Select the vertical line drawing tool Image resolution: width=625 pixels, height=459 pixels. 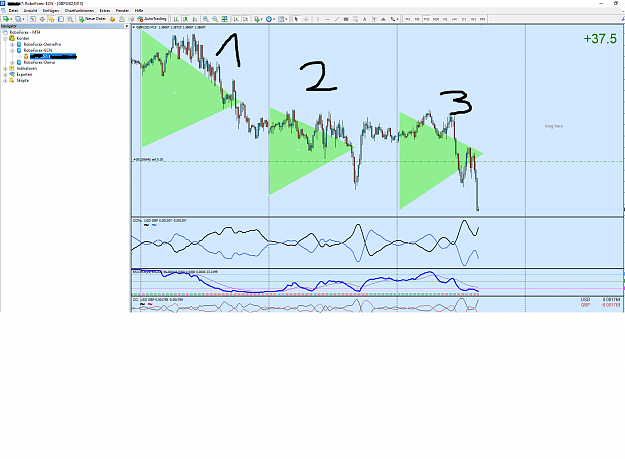tap(318, 19)
